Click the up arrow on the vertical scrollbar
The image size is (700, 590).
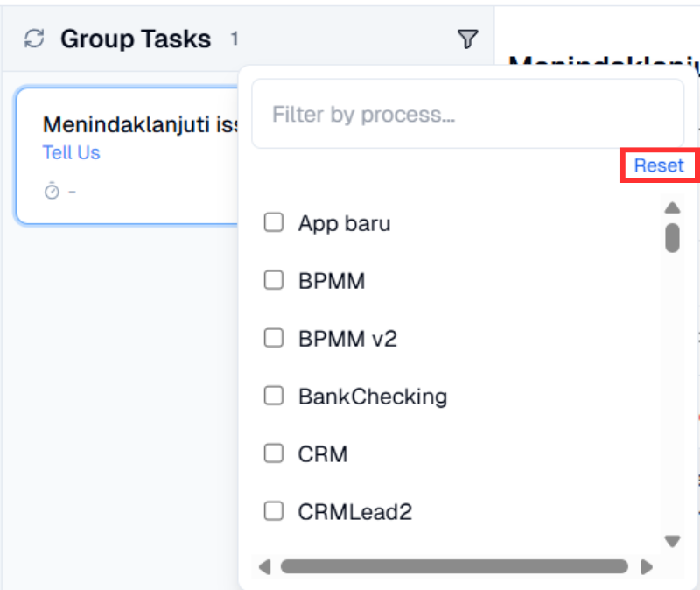click(672, 207)
